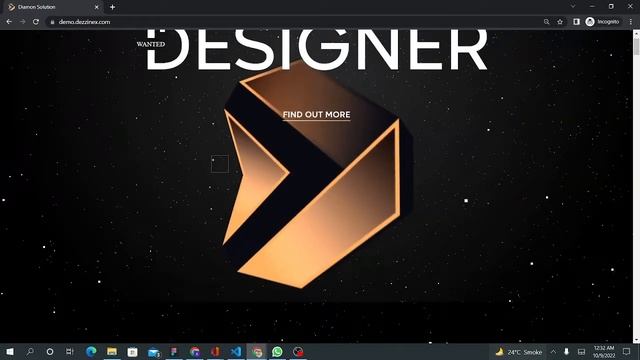640x360 pixels.
Task: Click the page vertical scrollbar thumb
Action: click(636, 46)
